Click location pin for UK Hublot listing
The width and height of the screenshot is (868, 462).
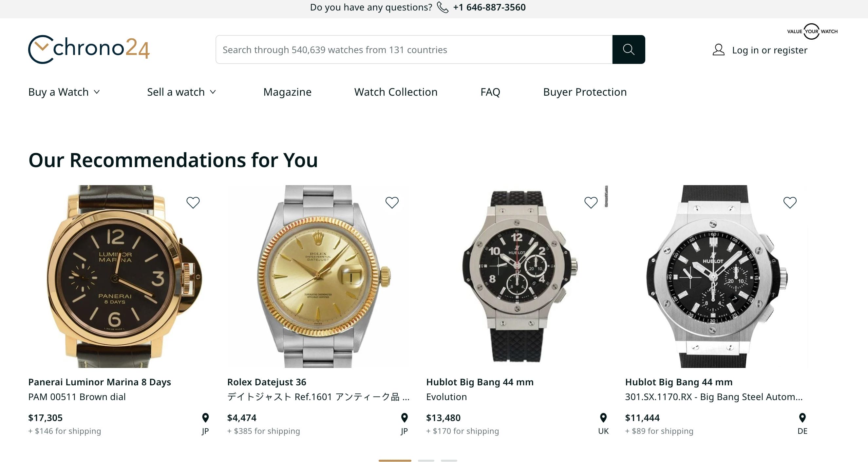click(603, 418)
